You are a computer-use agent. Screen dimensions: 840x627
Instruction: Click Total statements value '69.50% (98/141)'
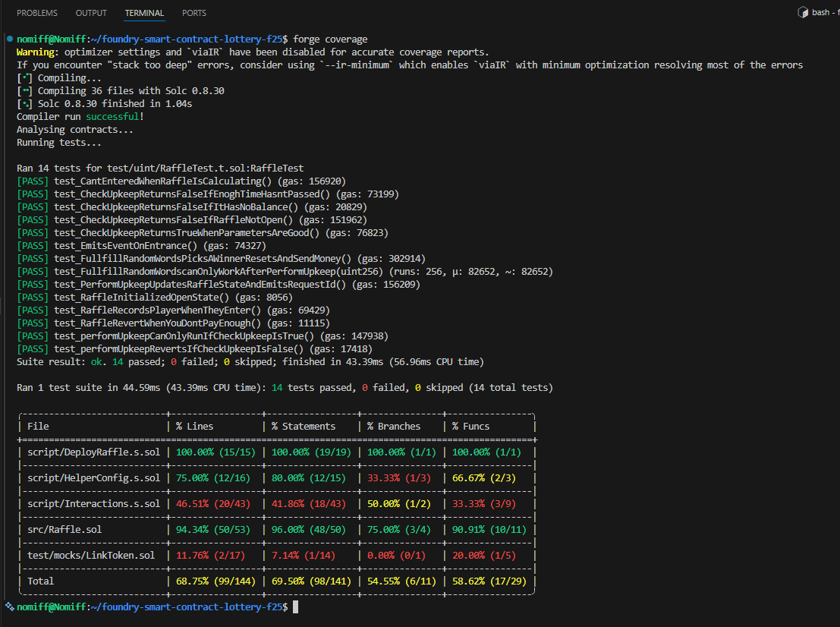point(311,581)
